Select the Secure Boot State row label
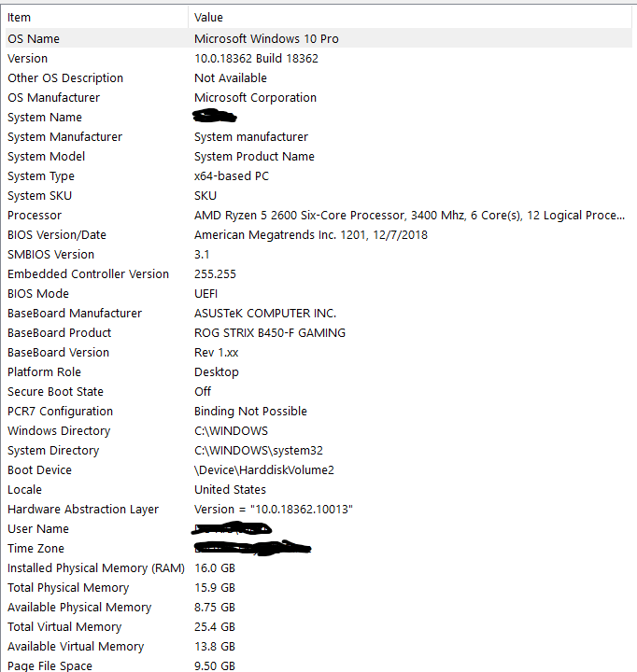 click(x=55, y=392)
